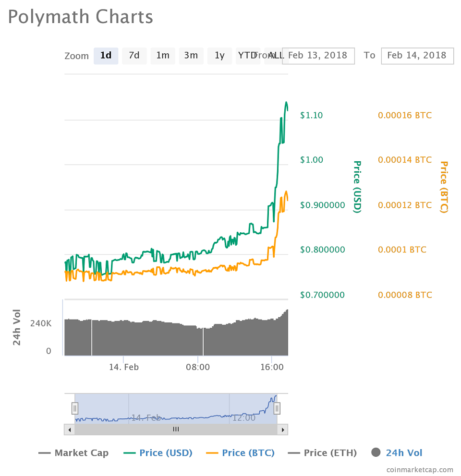Click navigator scrollbar left arrow
This screenshot has width=461, height=476.
point(70,429)
